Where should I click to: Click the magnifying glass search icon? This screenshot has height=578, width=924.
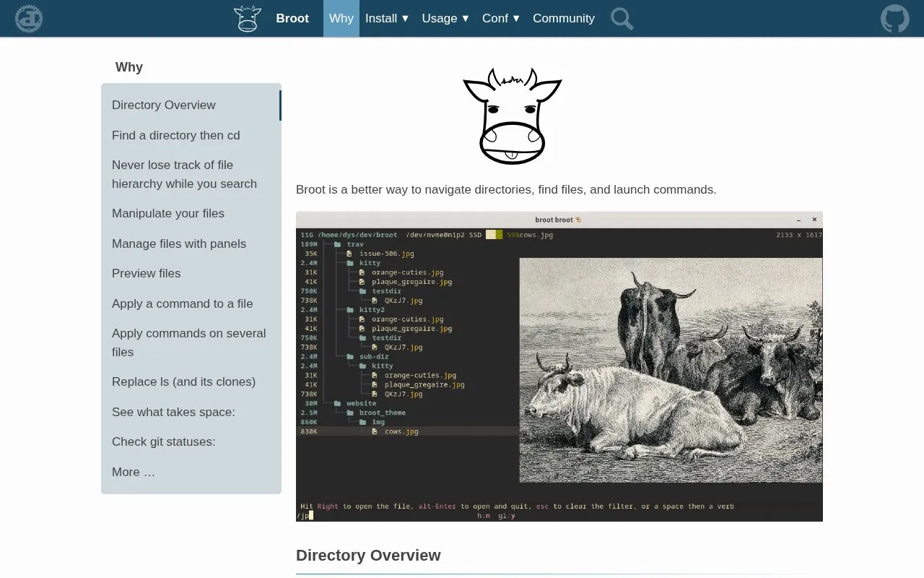pyautogui.click(x=622, y=18)
